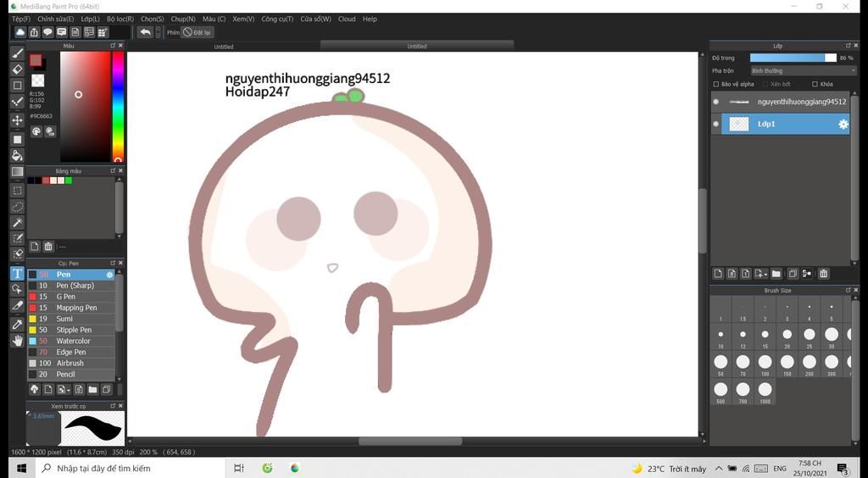Image resolution: width=868 pixels, height=478 pixels.
Task: Toggle the Bảo vệ alpha checkbox
Action: [715, 84]
